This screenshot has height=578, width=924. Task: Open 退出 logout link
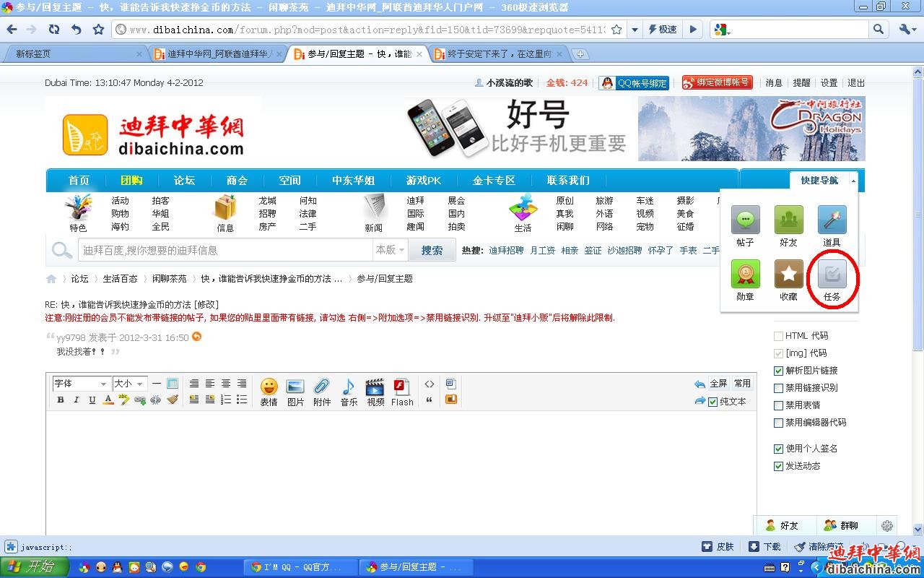[x=856, y=83]
